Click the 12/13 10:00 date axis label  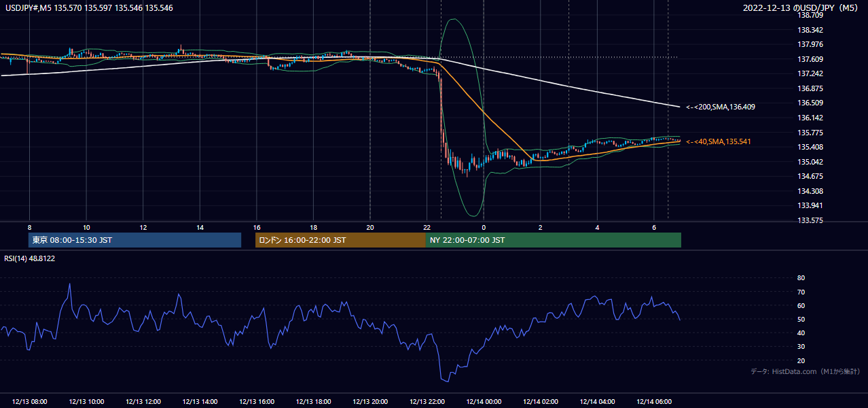pyautogui.click(x=86, y=402)
